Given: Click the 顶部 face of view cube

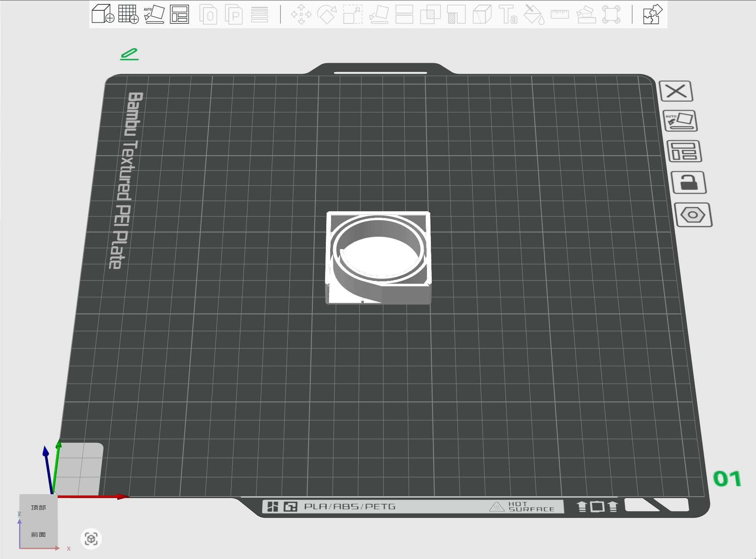Looking at the screenshot, I should click(x=39, y=507).
